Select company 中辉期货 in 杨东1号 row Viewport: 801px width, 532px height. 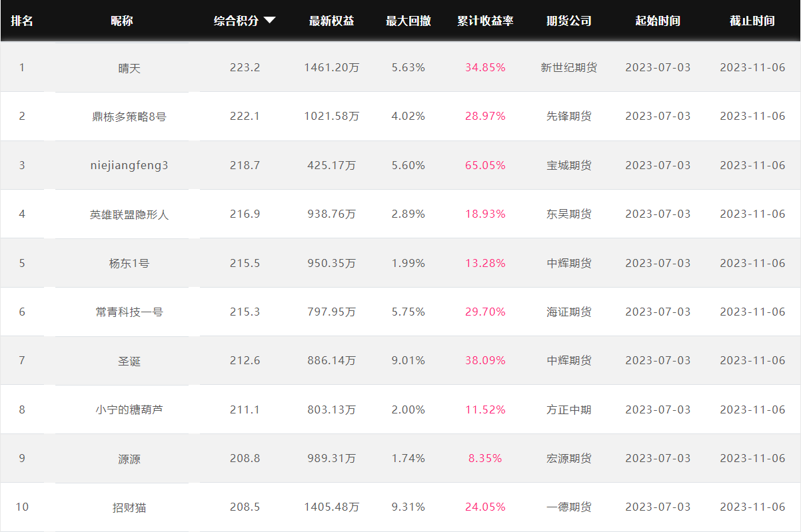[x=569, y=263]
